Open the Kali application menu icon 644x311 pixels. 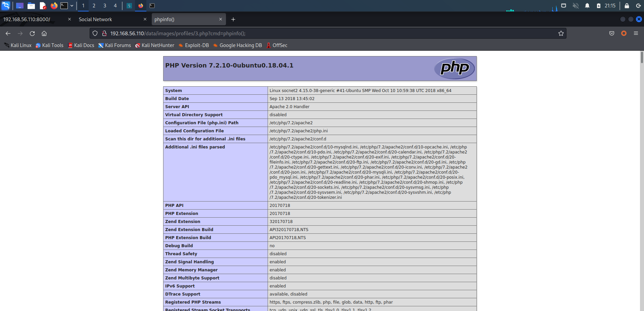click(x=6, y=6)
